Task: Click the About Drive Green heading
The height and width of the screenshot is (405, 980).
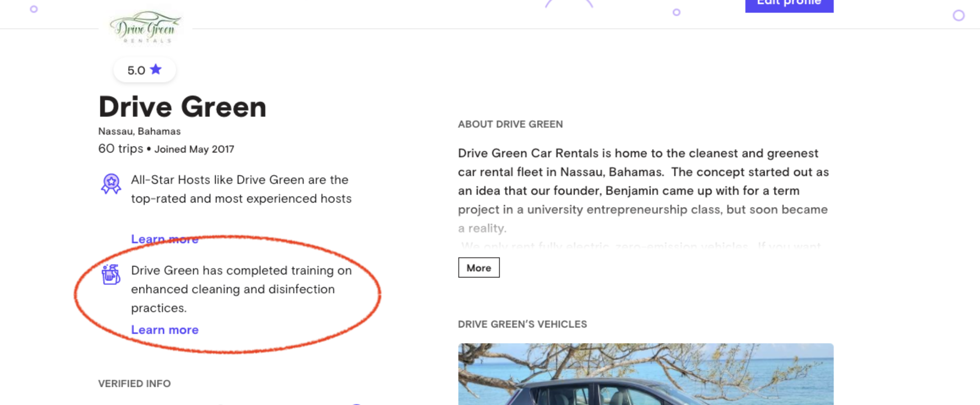Action: (510, 124)
